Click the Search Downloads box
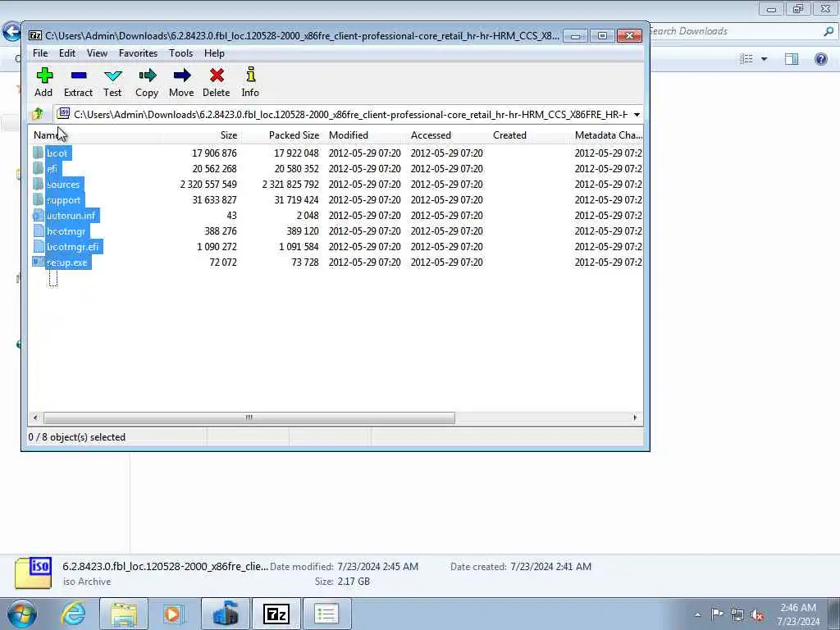Screen dimensions: 840x630 pyautogui.click(x=742, y=31)
